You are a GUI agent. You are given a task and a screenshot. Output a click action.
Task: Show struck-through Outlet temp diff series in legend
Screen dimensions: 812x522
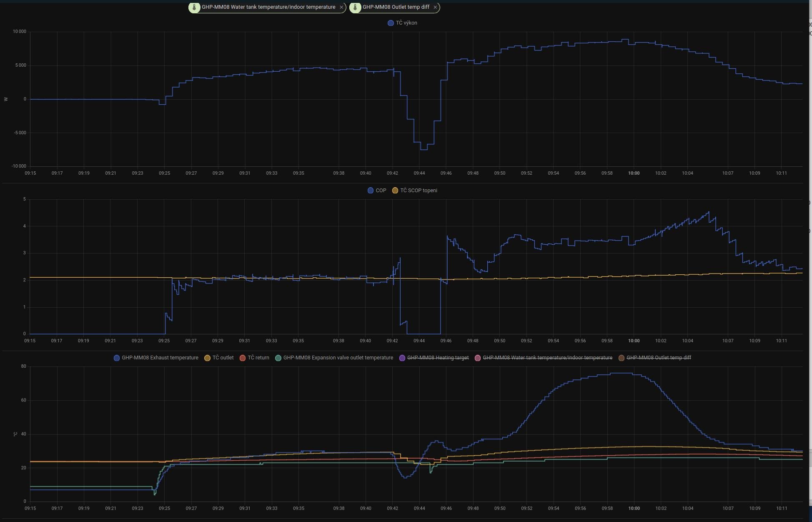[659, 358]
